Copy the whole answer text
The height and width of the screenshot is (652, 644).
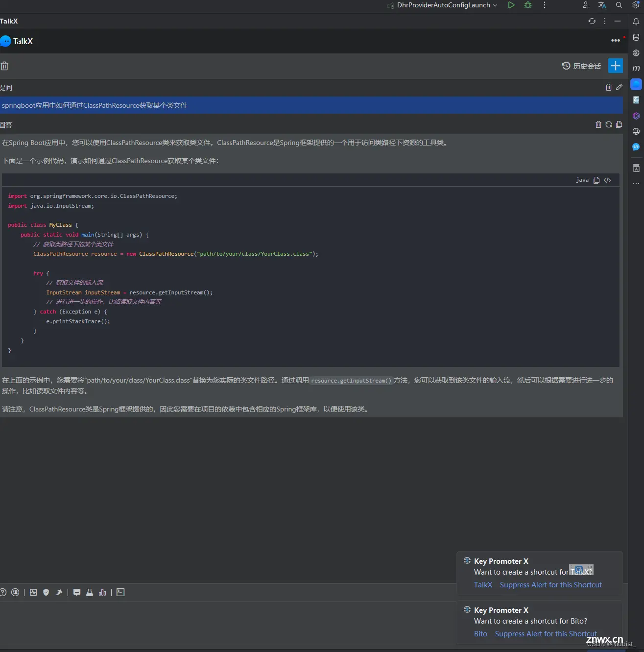619,124
